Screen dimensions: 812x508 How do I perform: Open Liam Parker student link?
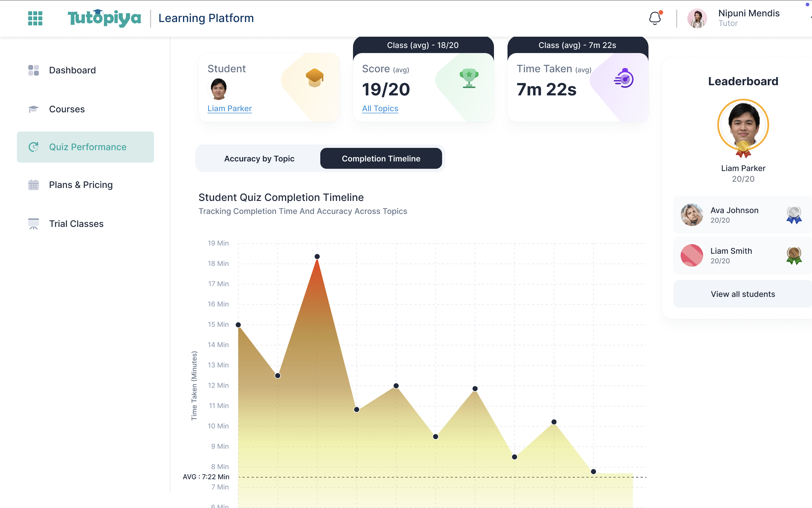pos(230,109)
